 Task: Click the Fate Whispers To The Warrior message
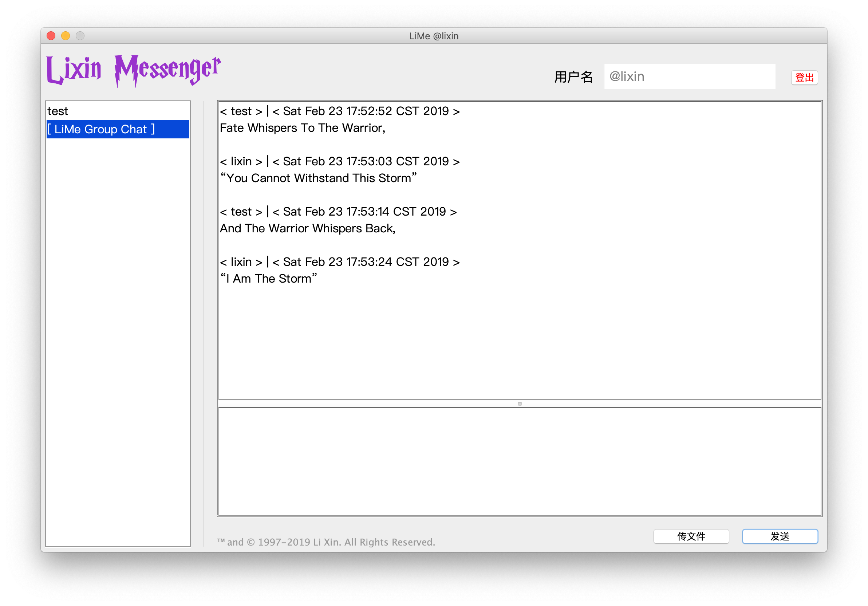click(x=303, y=128)
